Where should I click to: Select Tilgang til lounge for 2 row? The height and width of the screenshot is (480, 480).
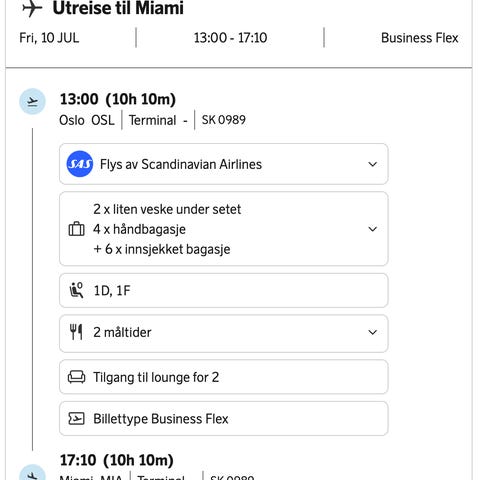tap(224, 377)
